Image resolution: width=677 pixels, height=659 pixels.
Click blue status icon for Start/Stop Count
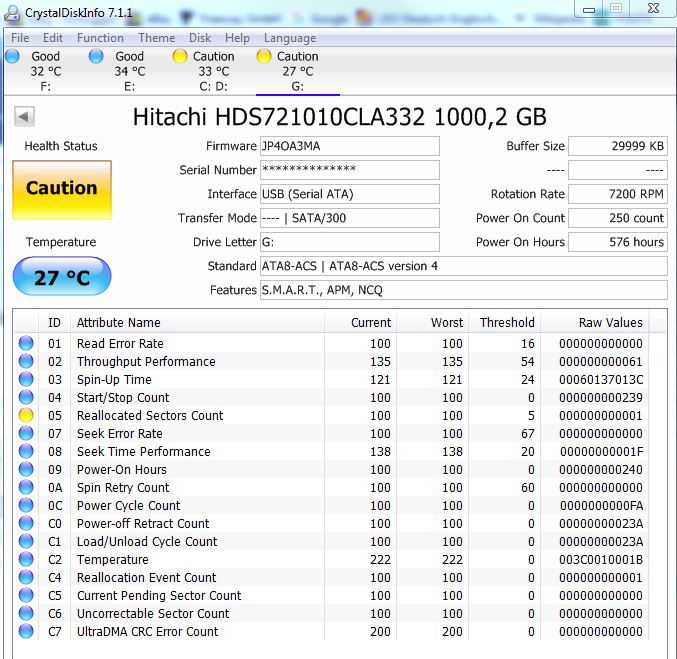pyautogui.click(x=26, y=397)
